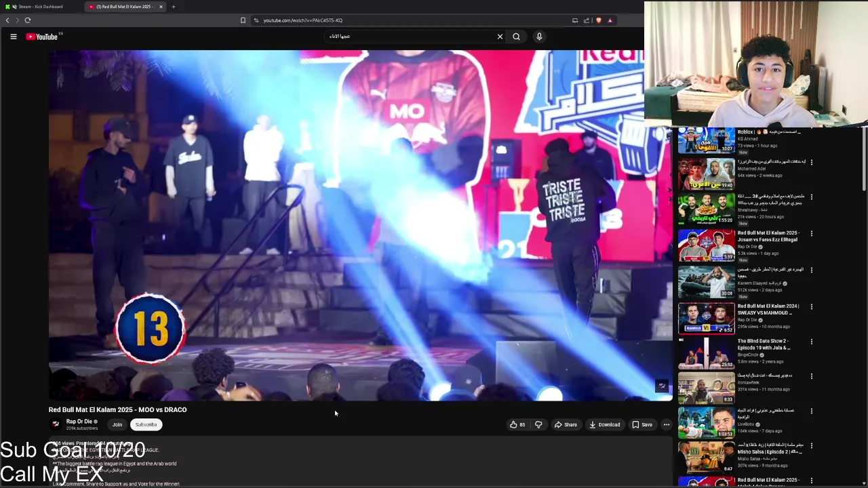Open LiveBoltx 1:03:53 video thumbnail

[x=706, y=422]
